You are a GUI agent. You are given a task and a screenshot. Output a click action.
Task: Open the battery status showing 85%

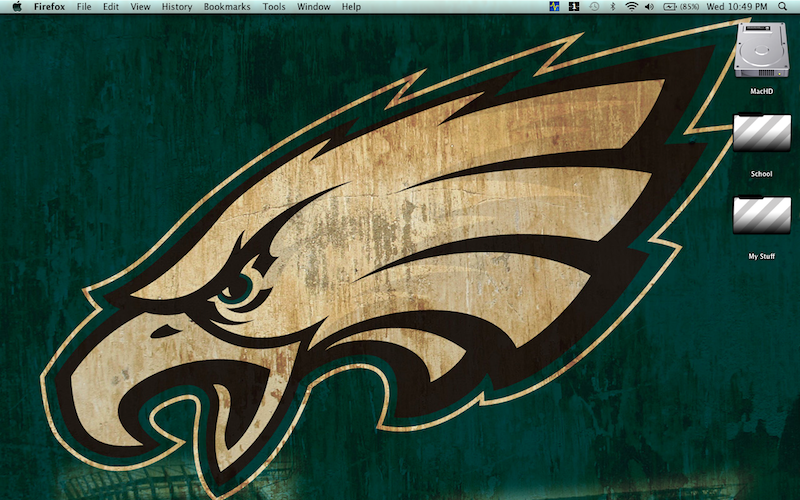coord(681,7)
